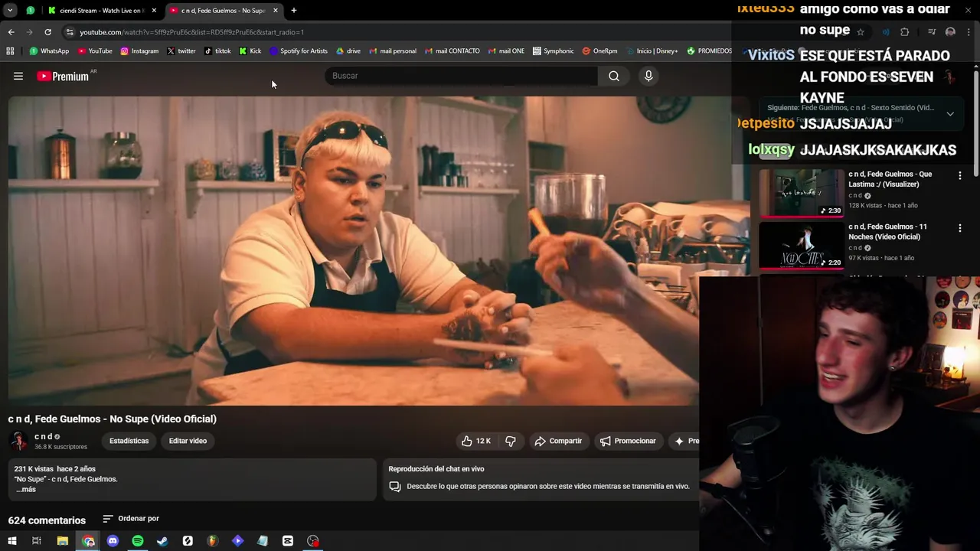Open the apps grid in bookmarks bar
This screenshot has height=551, width=980.
pos(10,51)
